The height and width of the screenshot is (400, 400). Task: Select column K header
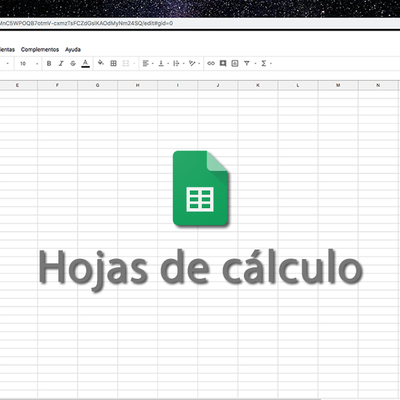(x=258, y=85)
